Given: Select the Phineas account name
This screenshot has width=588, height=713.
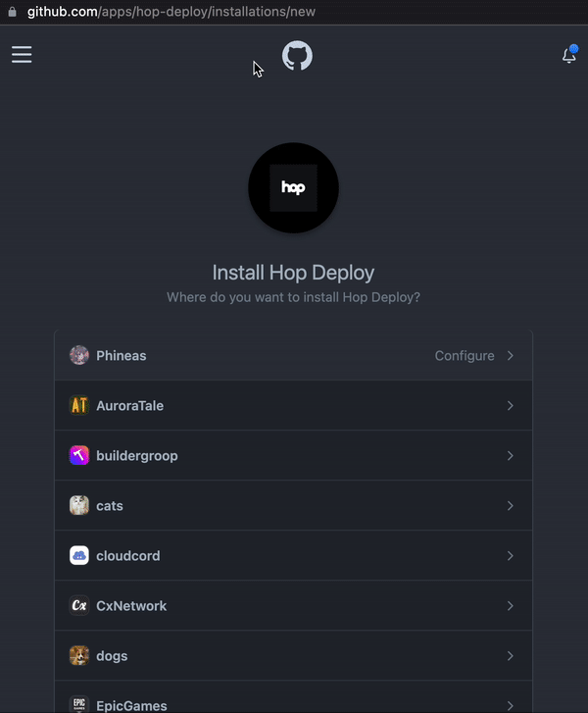Looking at the screenshot, I should click(x=122, y=356).
